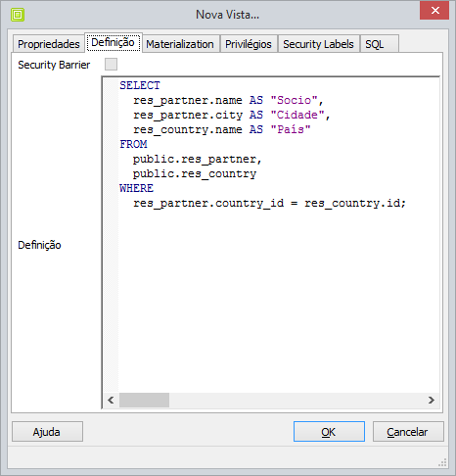
Task: Select the Definição tab
Action: click(x=113, y=42)
